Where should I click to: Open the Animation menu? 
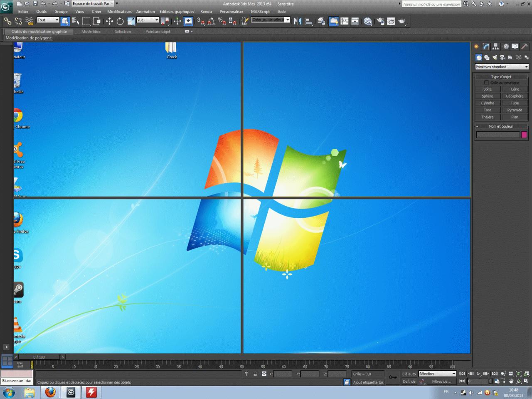(145, 12)
